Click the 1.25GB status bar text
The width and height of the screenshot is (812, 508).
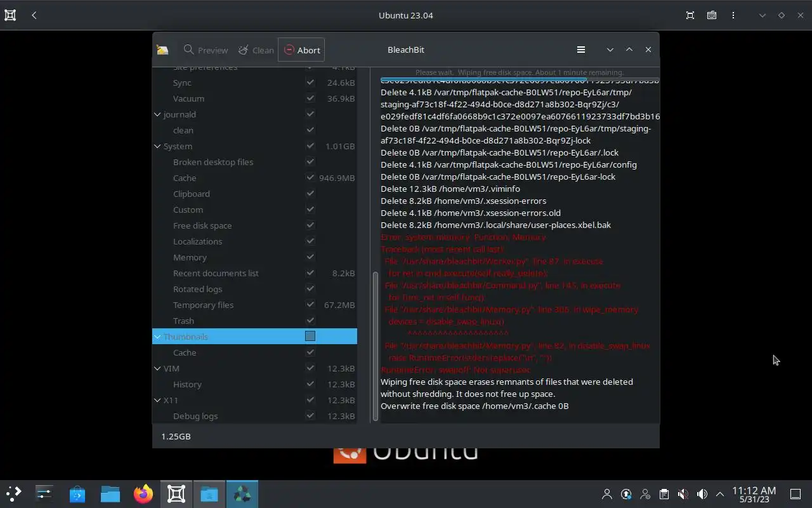tap(176, 436)
